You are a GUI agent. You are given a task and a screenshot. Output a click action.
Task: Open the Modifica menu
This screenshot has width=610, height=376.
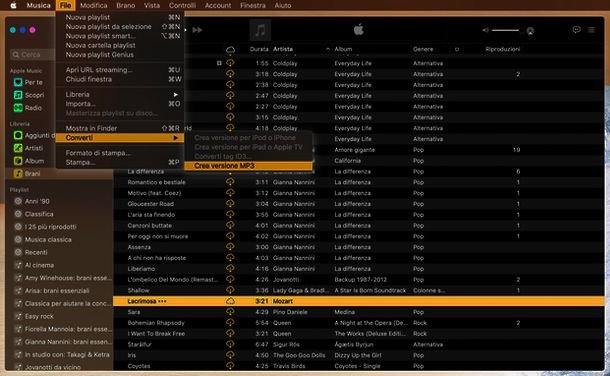pyautogui.click(x=93, y=5)
